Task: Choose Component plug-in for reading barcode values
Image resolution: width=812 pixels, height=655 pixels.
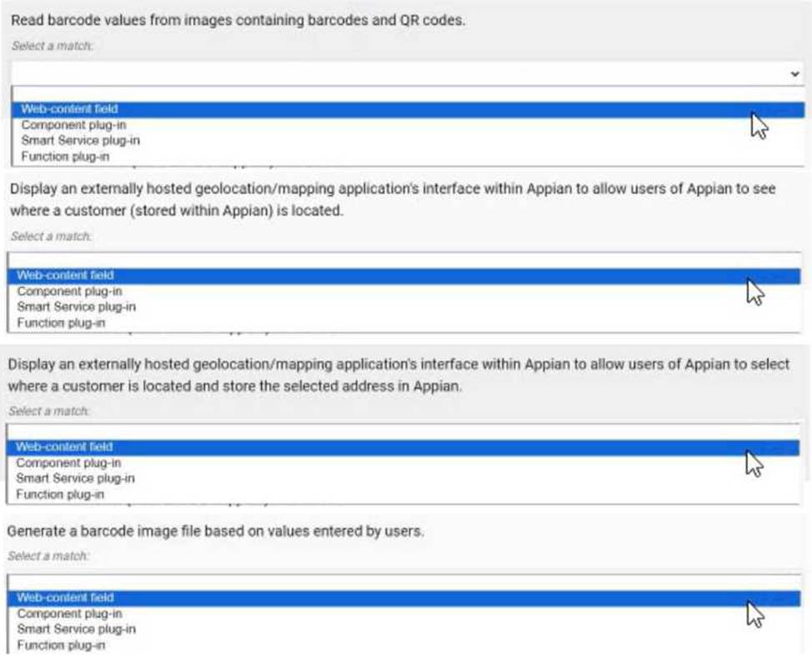Action: 408,125
